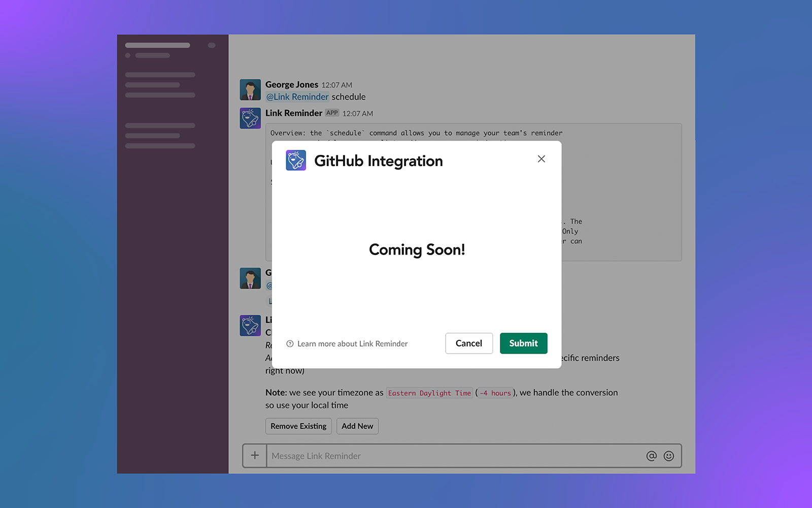Viewport: 812px width, 508px height.
Task: Cancel the GitHub Integration dialog
Action: (469, 343)
